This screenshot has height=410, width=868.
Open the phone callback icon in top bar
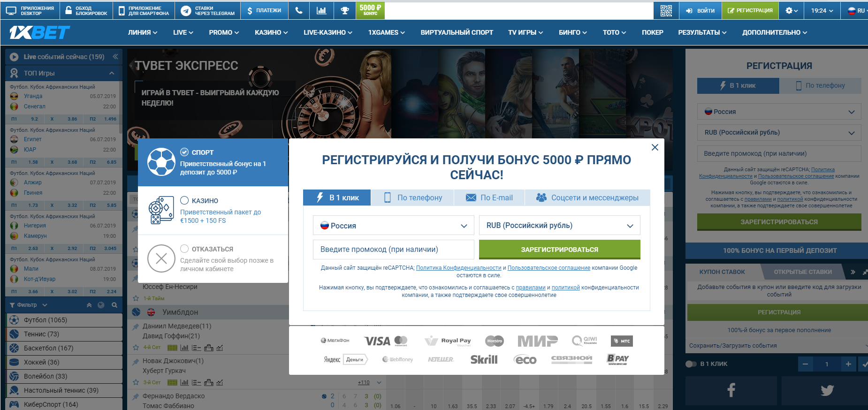coord(299,10)
